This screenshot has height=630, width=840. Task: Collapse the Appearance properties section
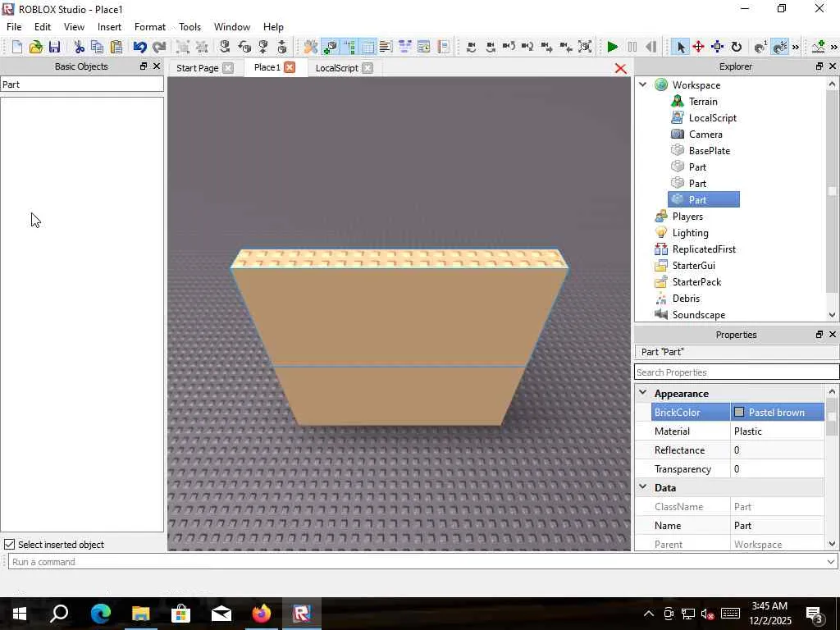pyautogui.click(x=643, y=393)
